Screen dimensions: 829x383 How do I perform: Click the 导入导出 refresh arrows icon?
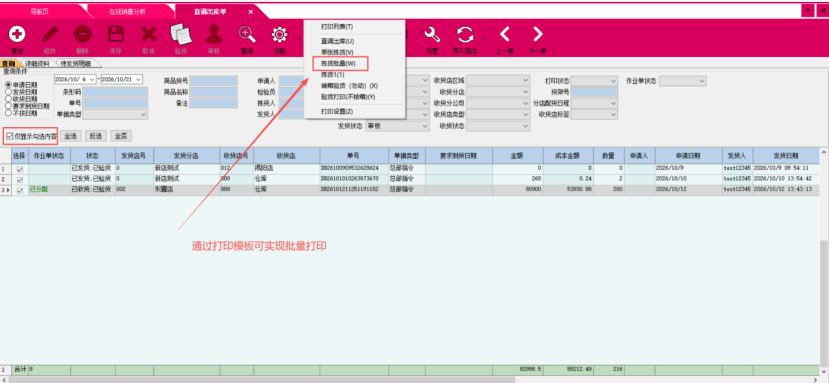click(x=465, y=34)
